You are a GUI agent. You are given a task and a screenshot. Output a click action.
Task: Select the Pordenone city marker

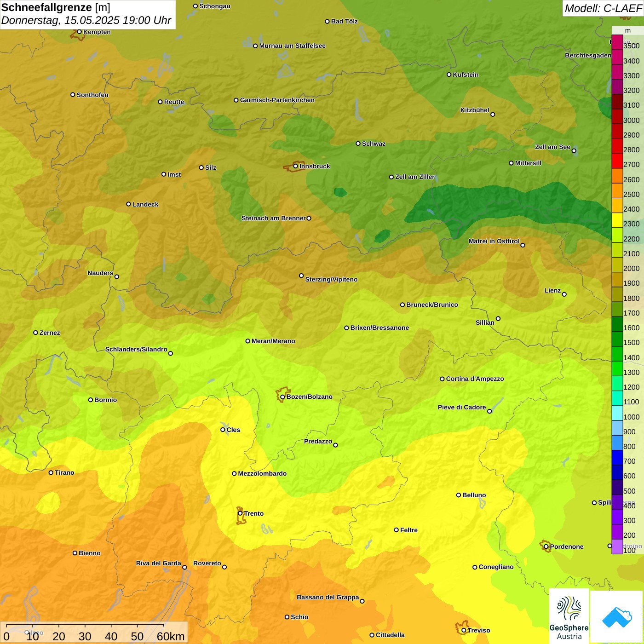[546, 546]
